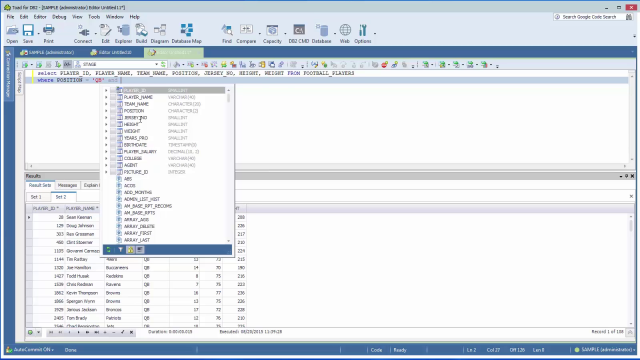Click the search icon beside Google Code Search

point(629,17)
